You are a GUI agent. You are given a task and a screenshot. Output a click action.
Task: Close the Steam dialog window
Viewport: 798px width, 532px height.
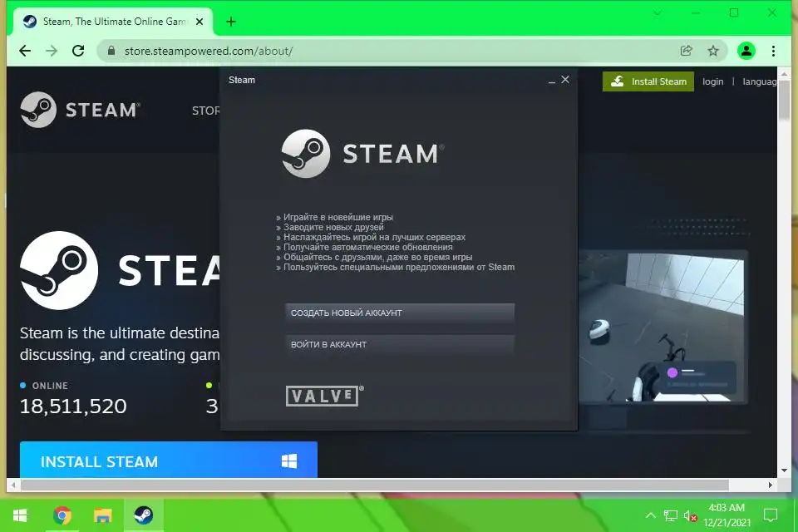click(x=565, y=80)
